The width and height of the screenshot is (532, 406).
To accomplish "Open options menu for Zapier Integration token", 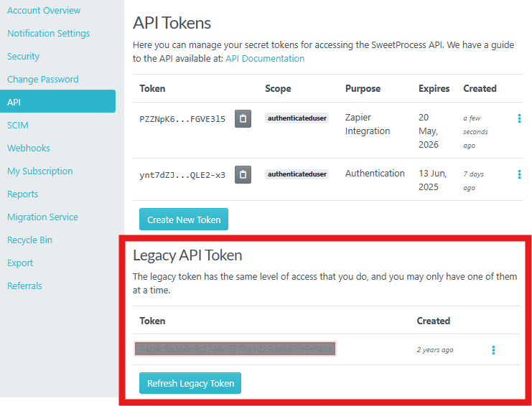I will point(519,119).
